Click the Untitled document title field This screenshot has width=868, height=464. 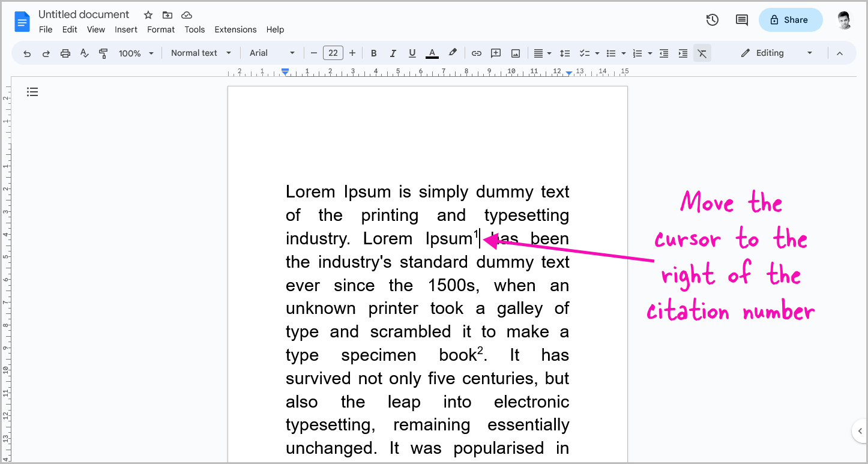coord(83,14)
